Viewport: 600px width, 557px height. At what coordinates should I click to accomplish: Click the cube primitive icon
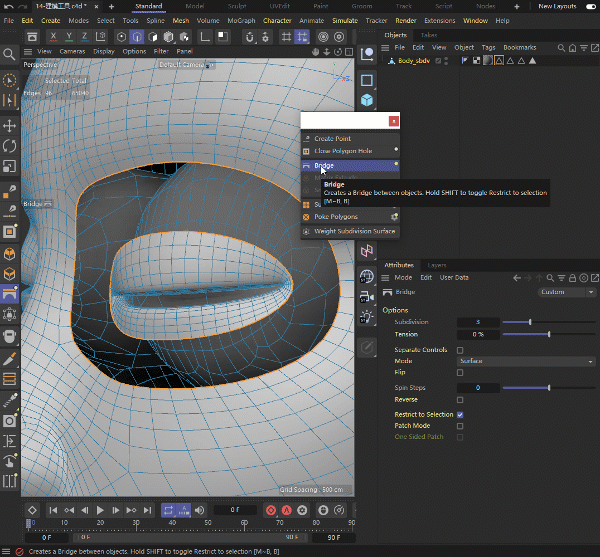pos(367,101)
